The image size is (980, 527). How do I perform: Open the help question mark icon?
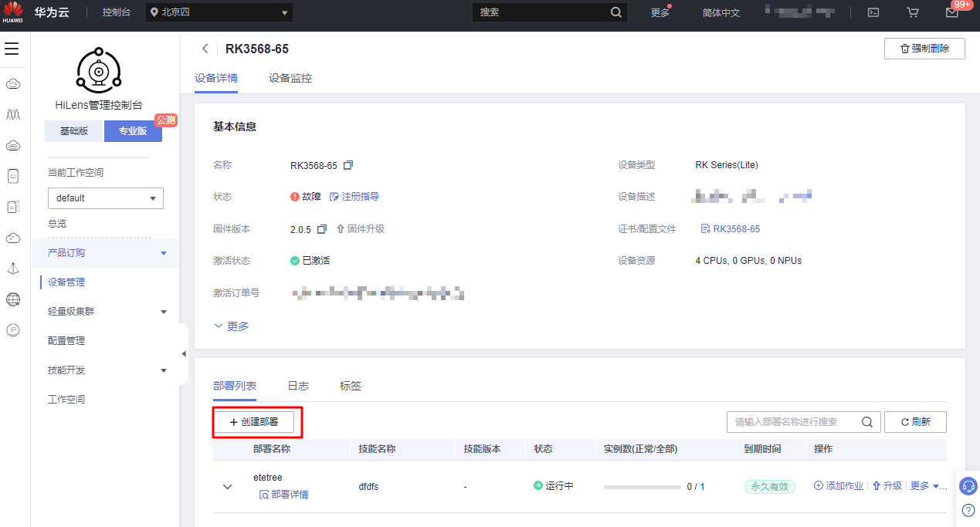968,510
